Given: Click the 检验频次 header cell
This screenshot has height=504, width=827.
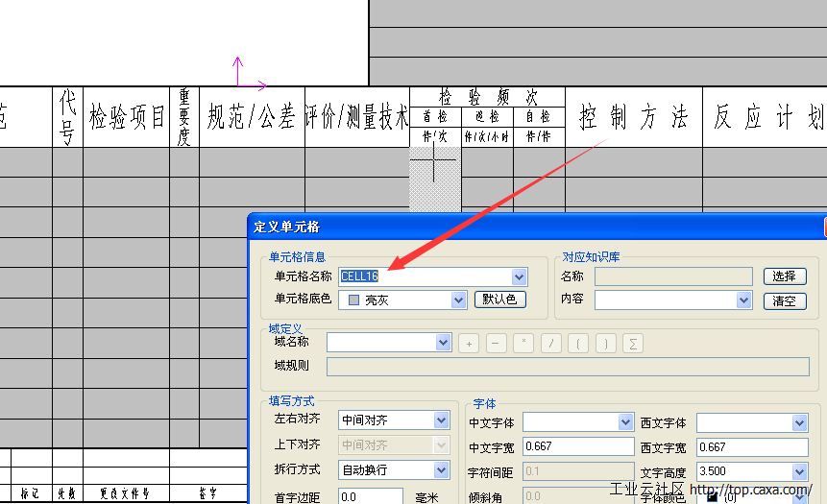Looking at the screenshot, I should click(487, 97).
